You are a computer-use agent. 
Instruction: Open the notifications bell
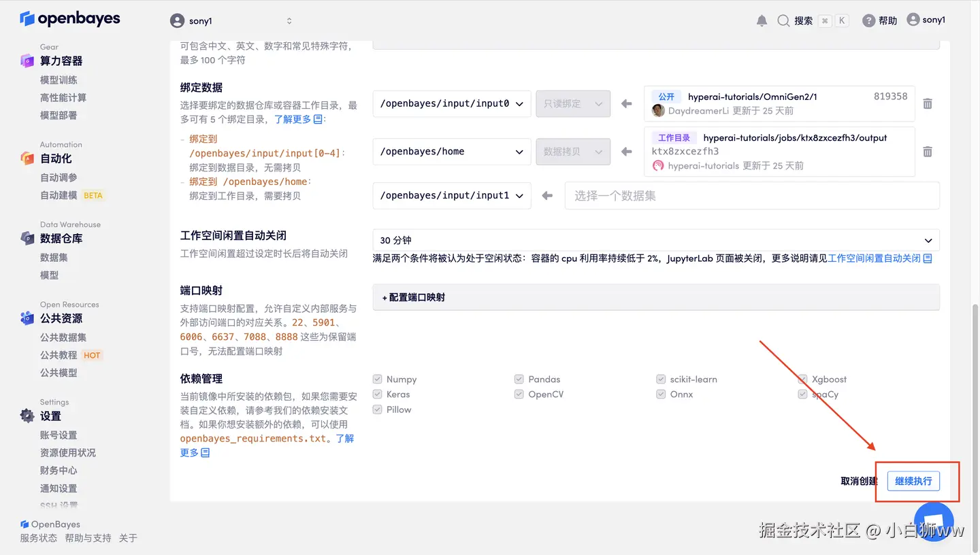click(x=762, y=21)
